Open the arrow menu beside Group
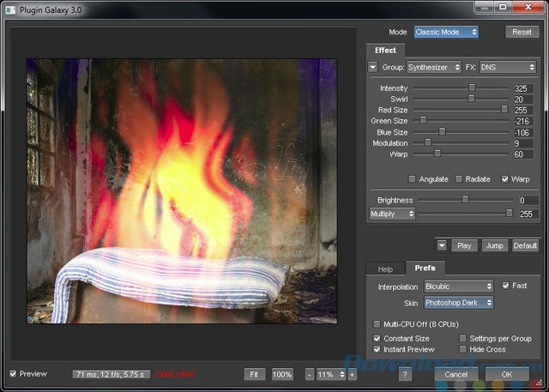 point(373,67)
